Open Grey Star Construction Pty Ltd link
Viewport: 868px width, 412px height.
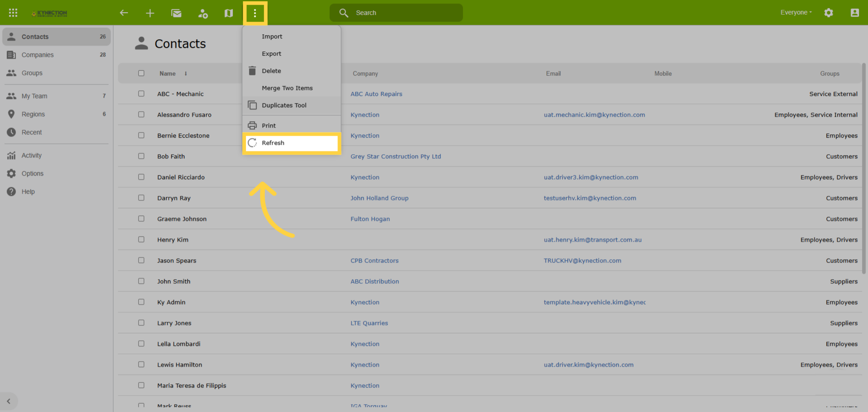tap(396, 156)
